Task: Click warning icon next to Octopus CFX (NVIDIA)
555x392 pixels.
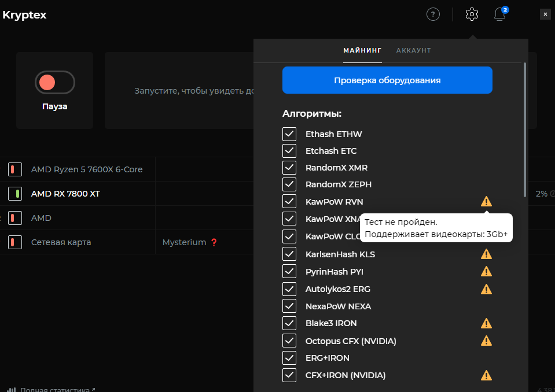Action: 486,341
